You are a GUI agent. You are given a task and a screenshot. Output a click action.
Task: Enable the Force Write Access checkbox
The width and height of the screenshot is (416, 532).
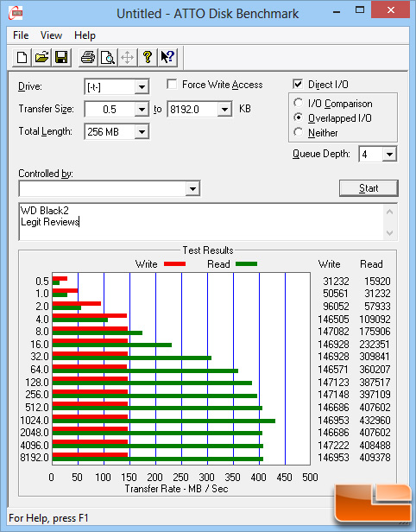[x=172, y=84]
